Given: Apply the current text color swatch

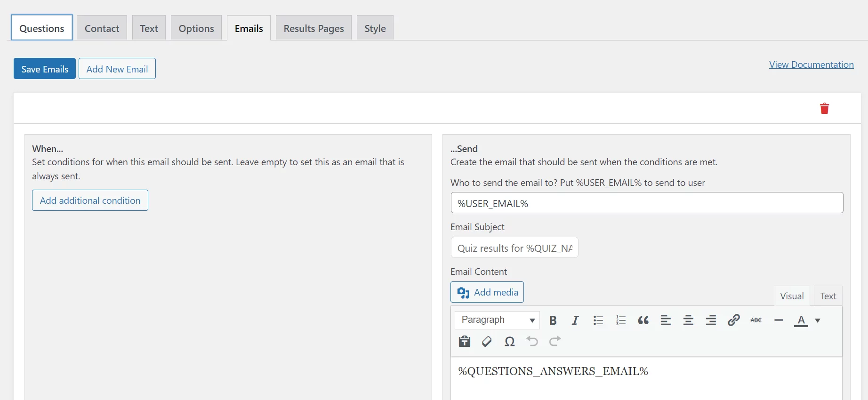Looking at the screenshot, I should tap(801, 320).
